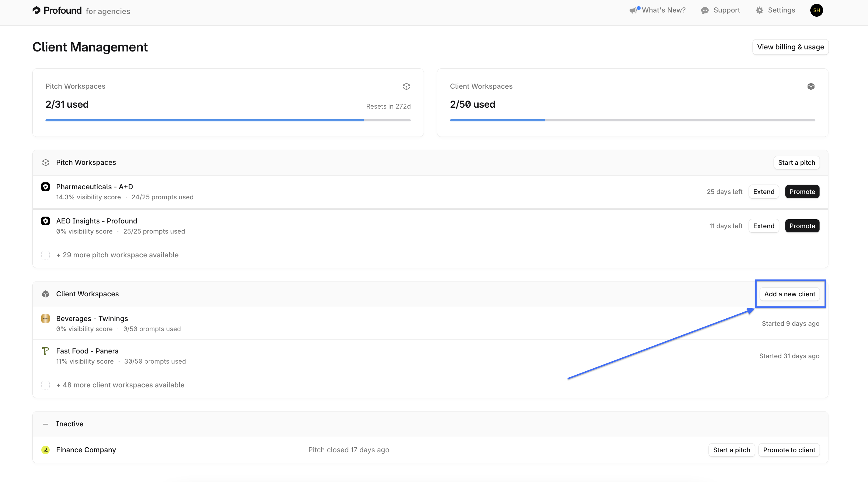Click the Beverages - Twinings logo icon

tap(45, 318)
